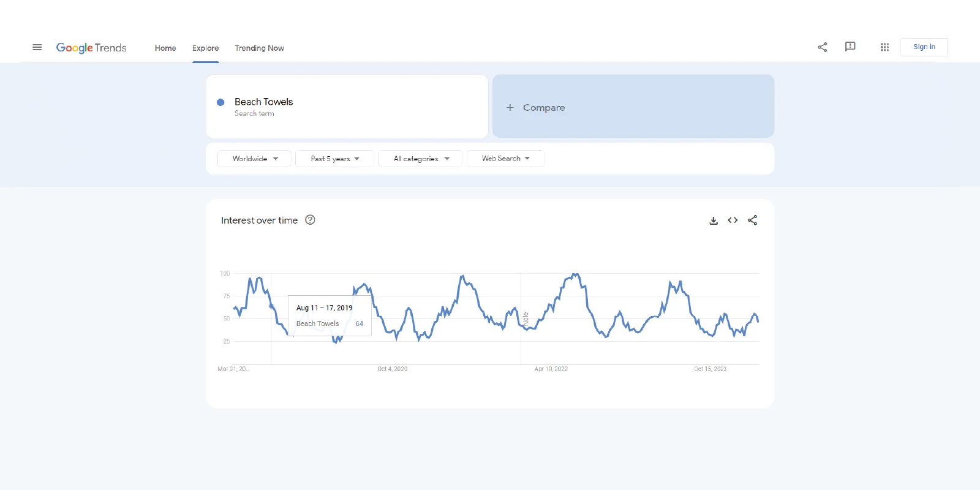
Task: Edit the Beach Towels search term
Action: 264,102
